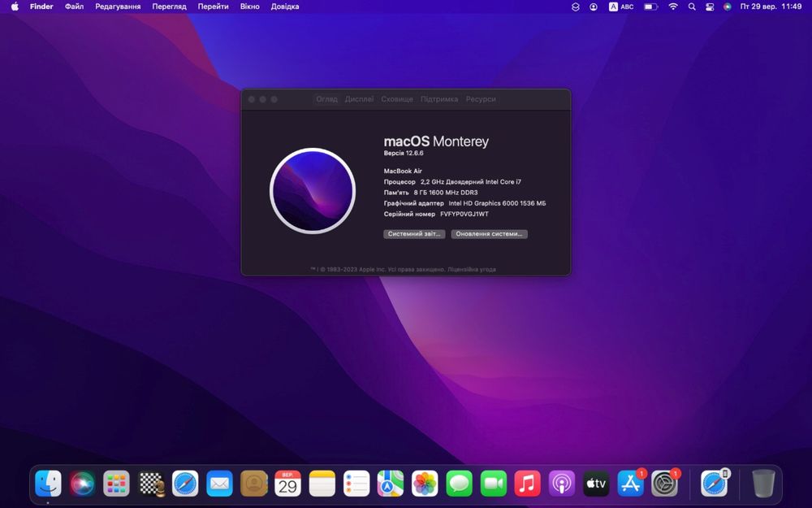The width and height of the screenshot is (812, 508).
Task: Click the Системний звіт button
Action: 414,234
